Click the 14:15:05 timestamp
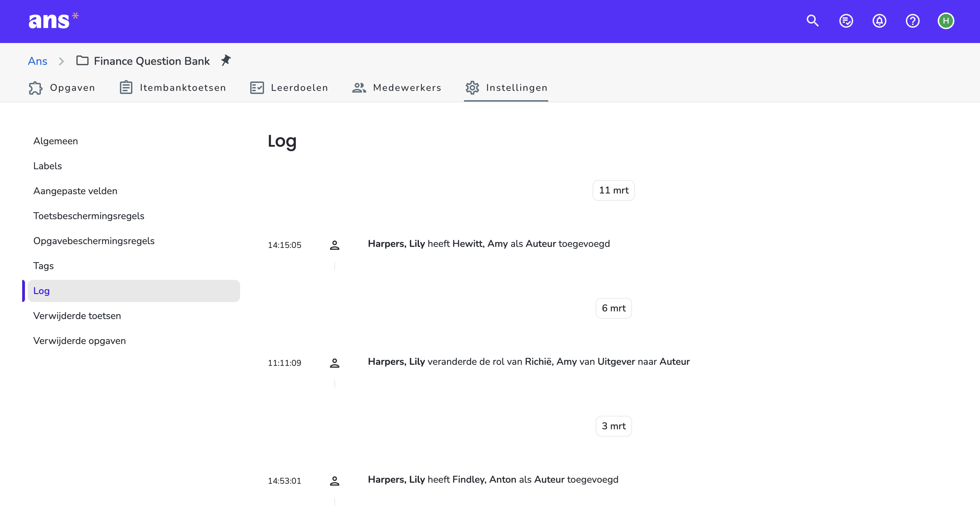 click(285, 245)
